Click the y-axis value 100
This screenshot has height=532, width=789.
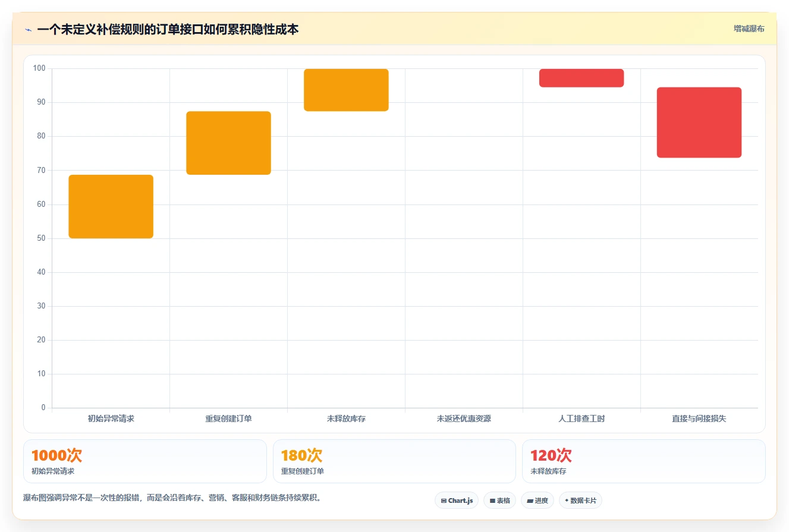pos(39,68)
